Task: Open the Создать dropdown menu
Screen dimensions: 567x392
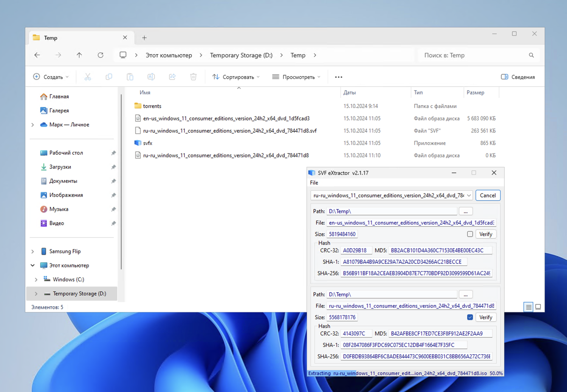Action: pos(51,77)
